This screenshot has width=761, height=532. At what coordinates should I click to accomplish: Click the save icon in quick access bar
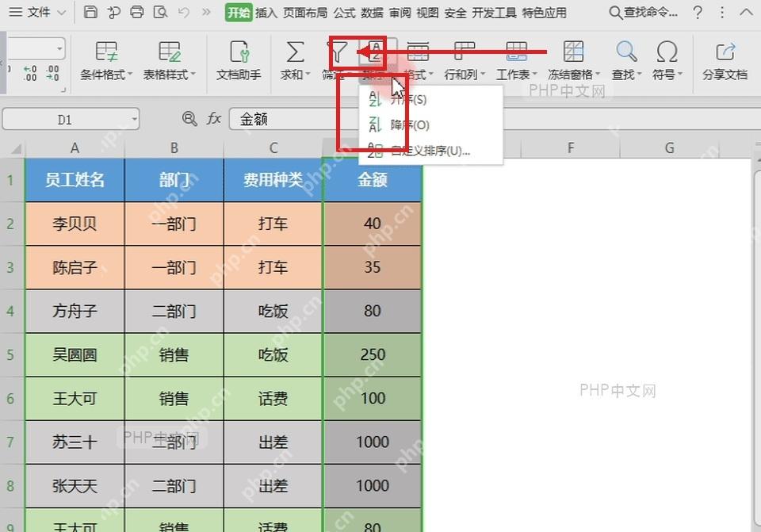click(90, 12)
